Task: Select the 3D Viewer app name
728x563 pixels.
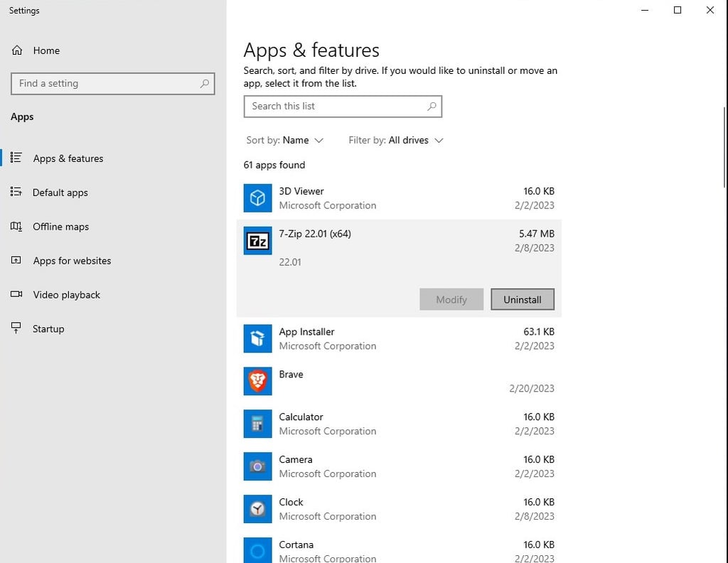Action: point(301,191)
